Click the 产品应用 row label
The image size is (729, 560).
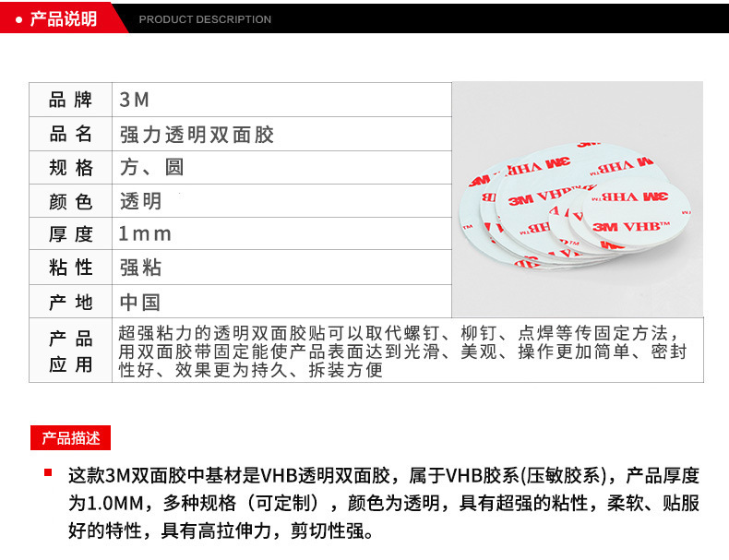click(71, 351)
